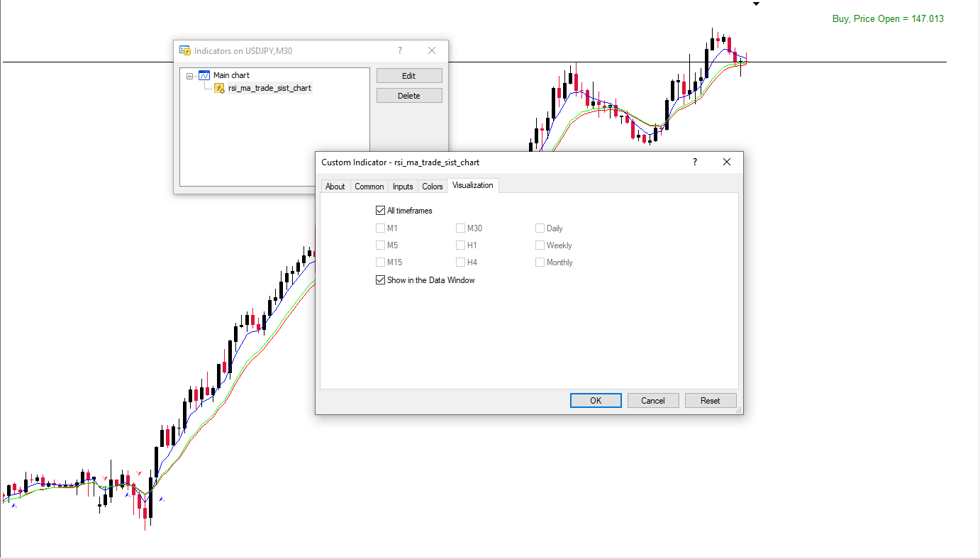The image size is (980, 559).
Task: Switch to the Inputs tab
Action: [x=403, y=187]
